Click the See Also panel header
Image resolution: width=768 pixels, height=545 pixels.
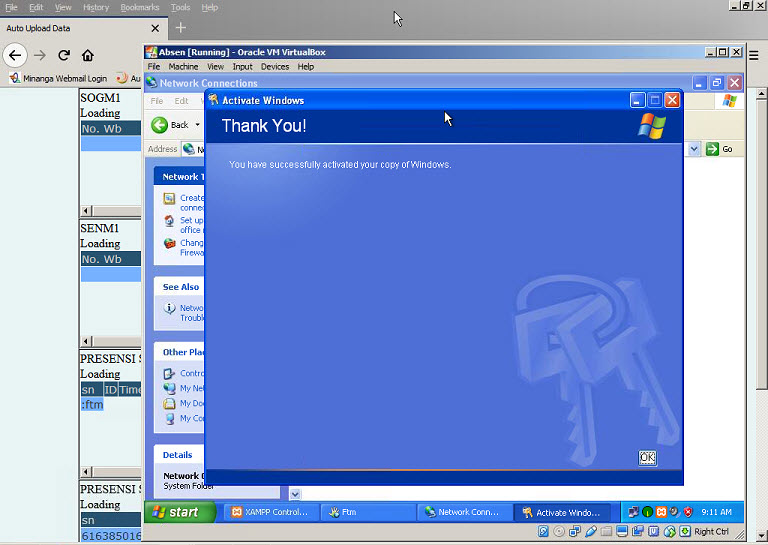[179, 287]
